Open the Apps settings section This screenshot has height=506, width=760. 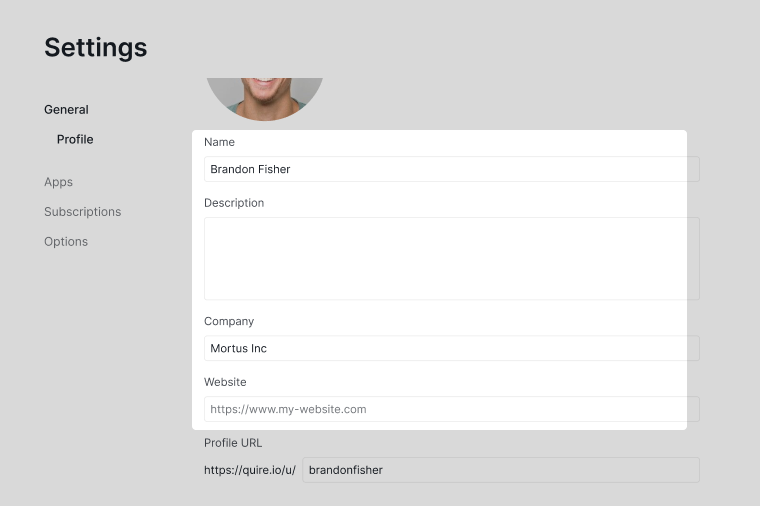click(58, 182)
